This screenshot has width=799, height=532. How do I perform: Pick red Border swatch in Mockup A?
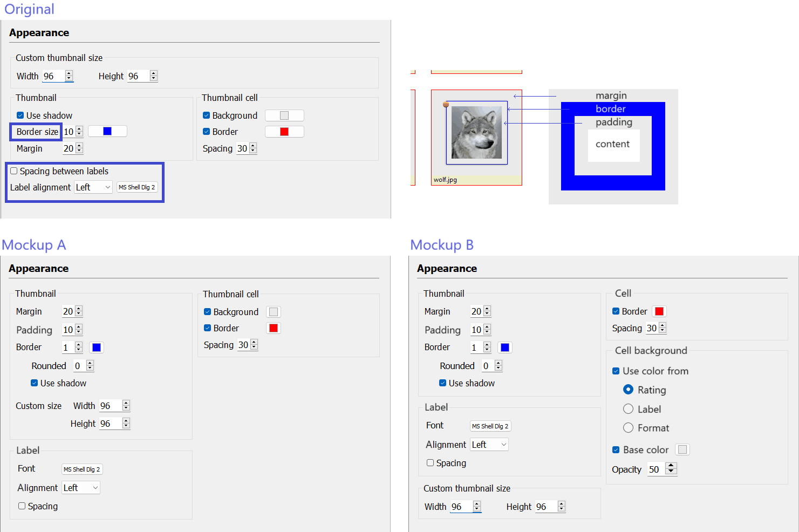pyautogui.click(x=274, y=328)
